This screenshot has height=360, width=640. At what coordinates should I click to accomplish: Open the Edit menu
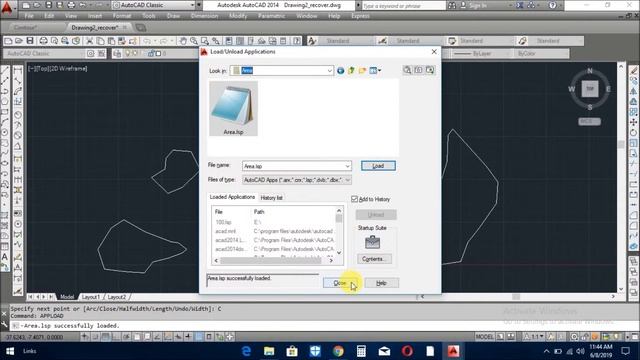[x=49, y=16]
